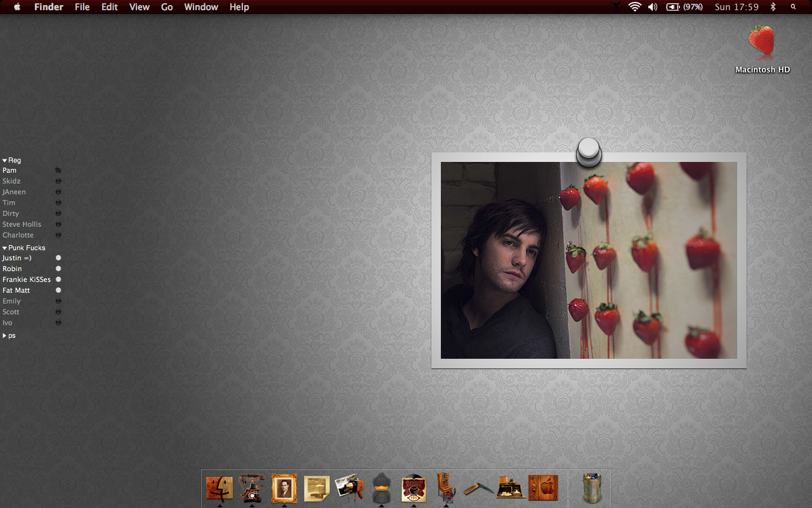Viewport: 812px width, 508px height.
Task: Launch the antique telephone Dock app
Action: click(252, 488)
